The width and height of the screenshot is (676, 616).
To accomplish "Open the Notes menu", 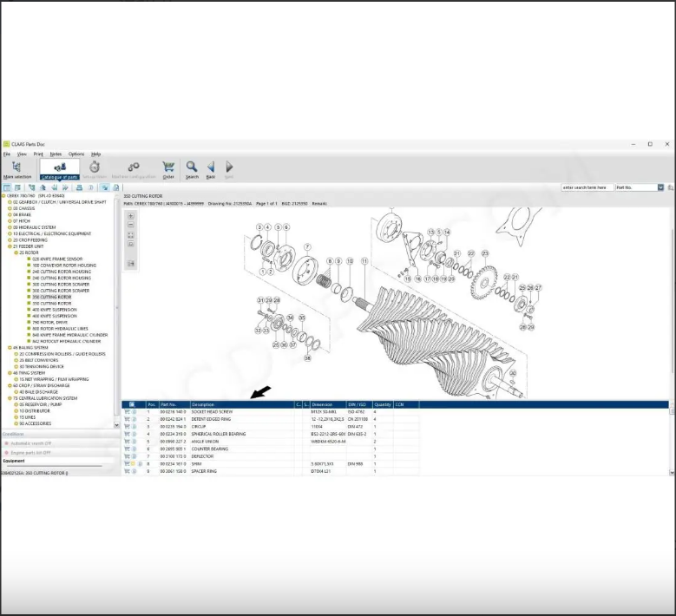I will pos(56,154).
